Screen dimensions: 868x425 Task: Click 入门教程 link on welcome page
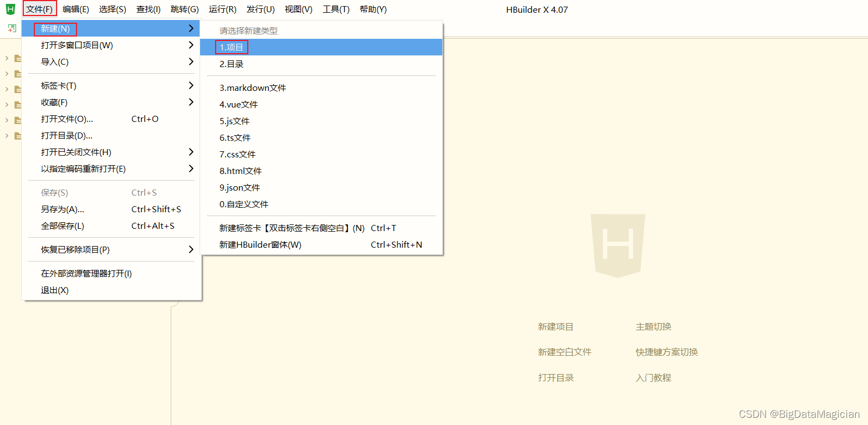pos(653,378)
